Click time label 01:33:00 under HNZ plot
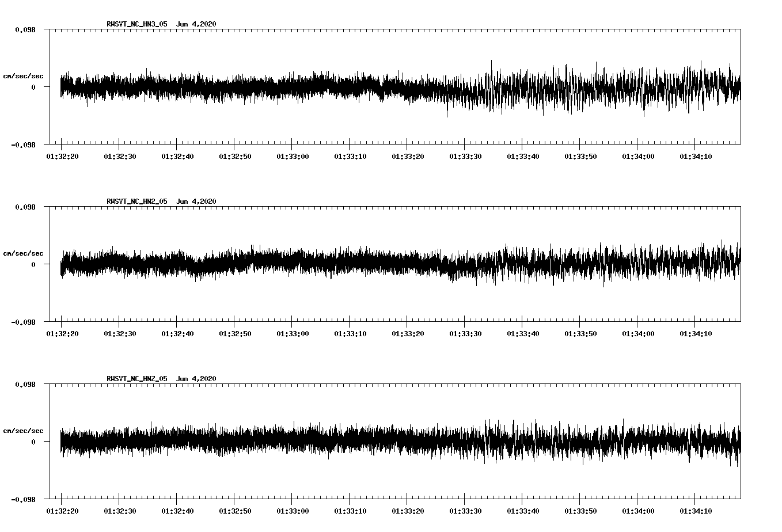Viewport: 782px width, 532px height. click(x=293, y=511)
